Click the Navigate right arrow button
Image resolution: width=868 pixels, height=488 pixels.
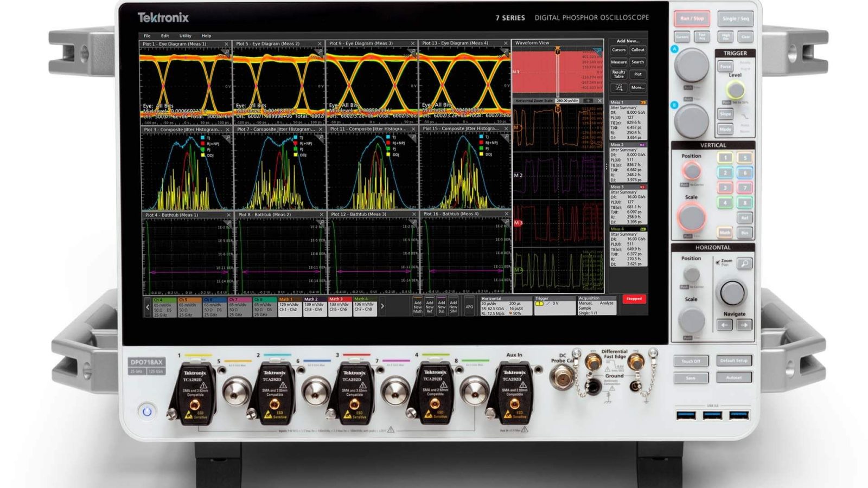[744, 325]
